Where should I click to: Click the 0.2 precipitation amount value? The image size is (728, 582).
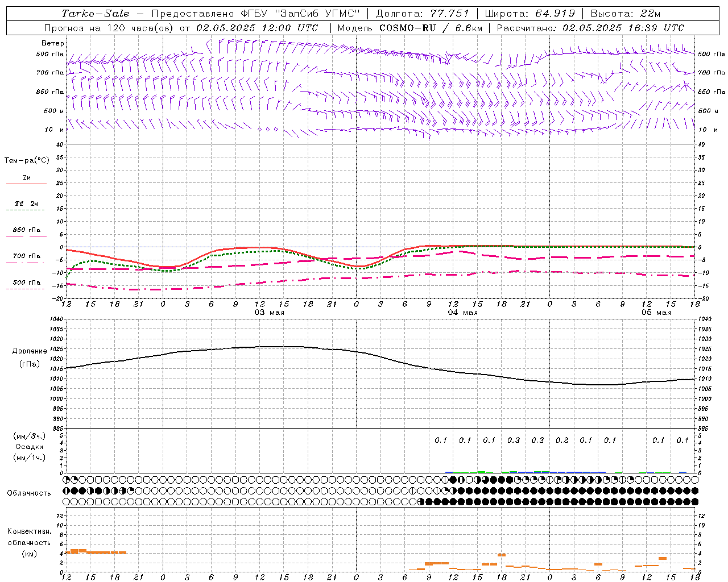(x=562, y=440)
